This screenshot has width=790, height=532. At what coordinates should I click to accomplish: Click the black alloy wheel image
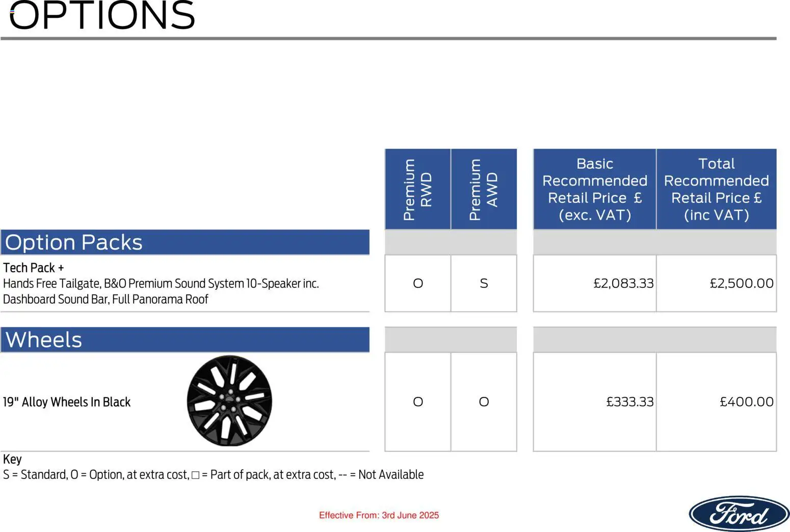(229, 401)
